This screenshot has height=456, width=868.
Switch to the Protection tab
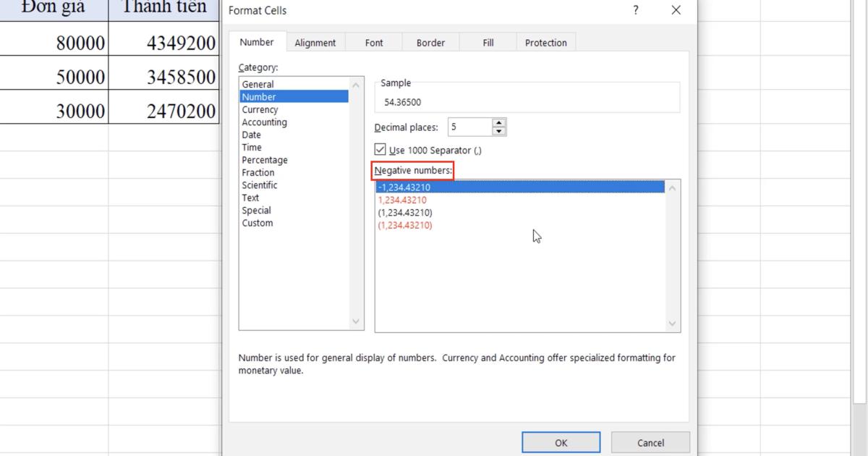pyautogui.click(x=545, y=42)
